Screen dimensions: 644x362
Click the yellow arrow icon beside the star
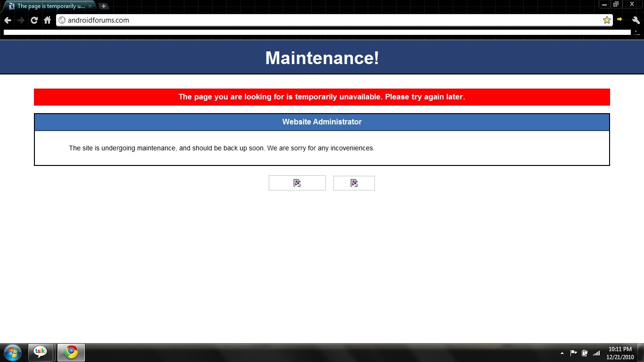pos(620,20)
